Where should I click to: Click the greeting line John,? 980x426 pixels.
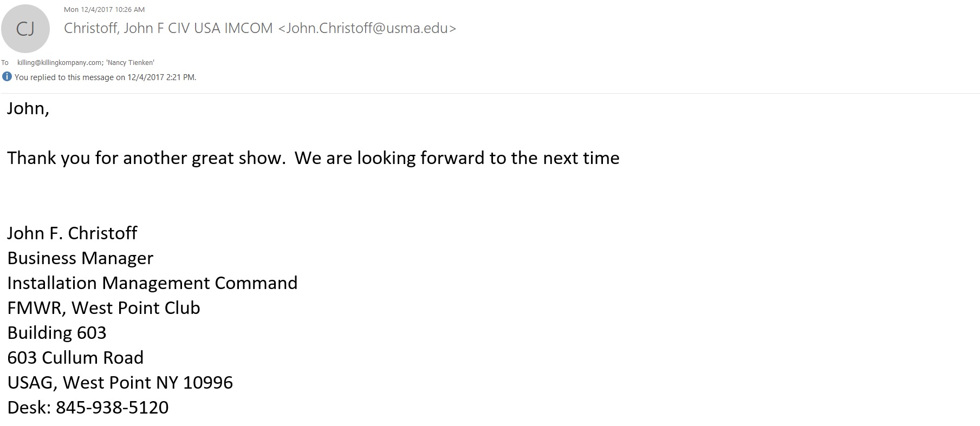(x=28, y=108)
